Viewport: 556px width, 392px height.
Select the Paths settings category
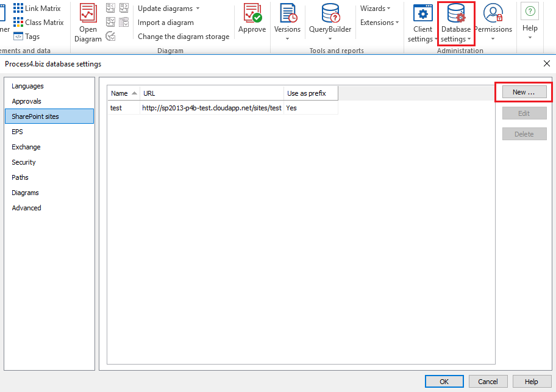tap(49, 177)
